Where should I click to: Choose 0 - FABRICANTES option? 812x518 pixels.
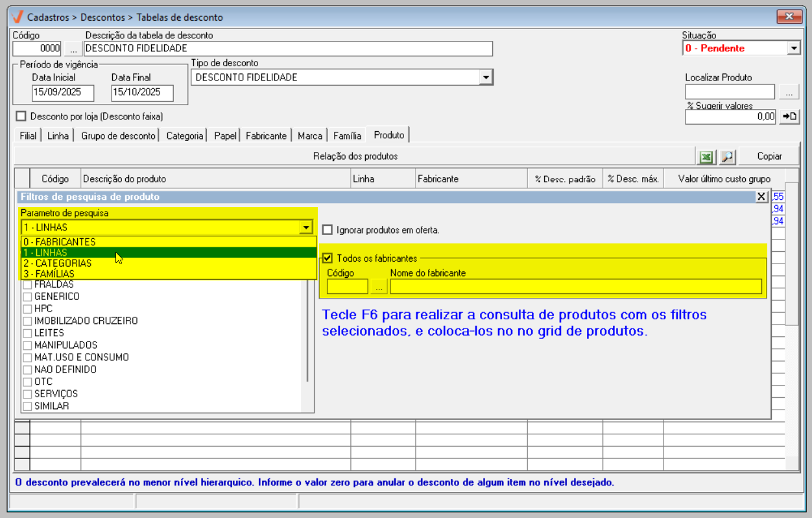pyautogui.click(x=59, y=242)
